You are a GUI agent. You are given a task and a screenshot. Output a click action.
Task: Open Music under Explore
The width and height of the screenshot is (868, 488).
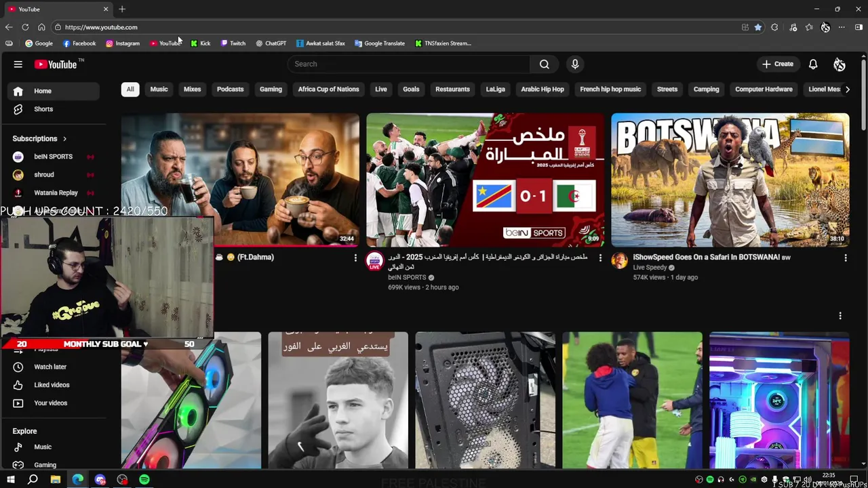point(54,447)
